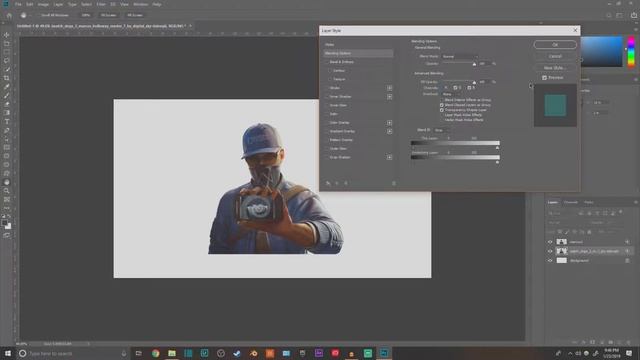Click the hue strip in Color panel

pos(631,52)
